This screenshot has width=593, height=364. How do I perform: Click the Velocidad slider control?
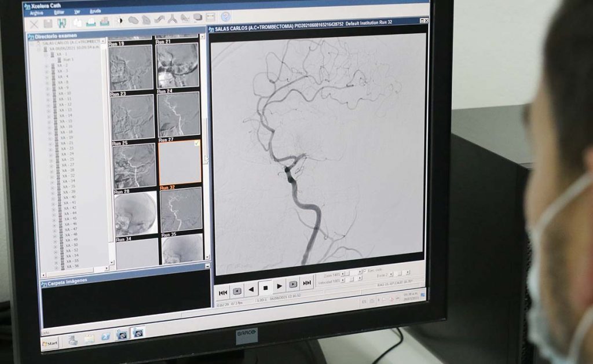click(x=352, y=280)
